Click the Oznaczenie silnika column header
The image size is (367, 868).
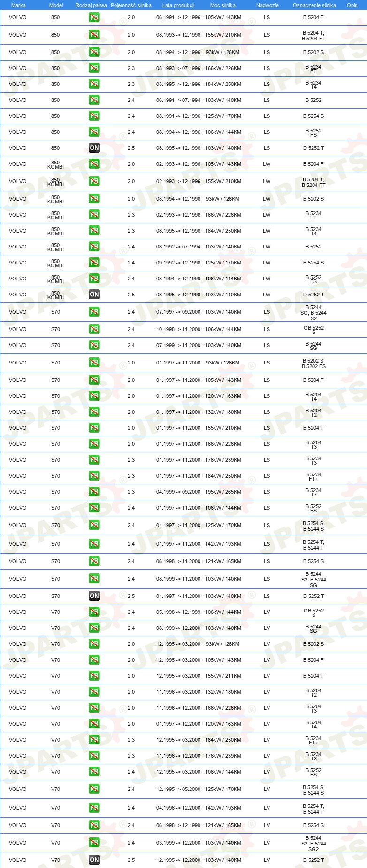pos(314,5)
